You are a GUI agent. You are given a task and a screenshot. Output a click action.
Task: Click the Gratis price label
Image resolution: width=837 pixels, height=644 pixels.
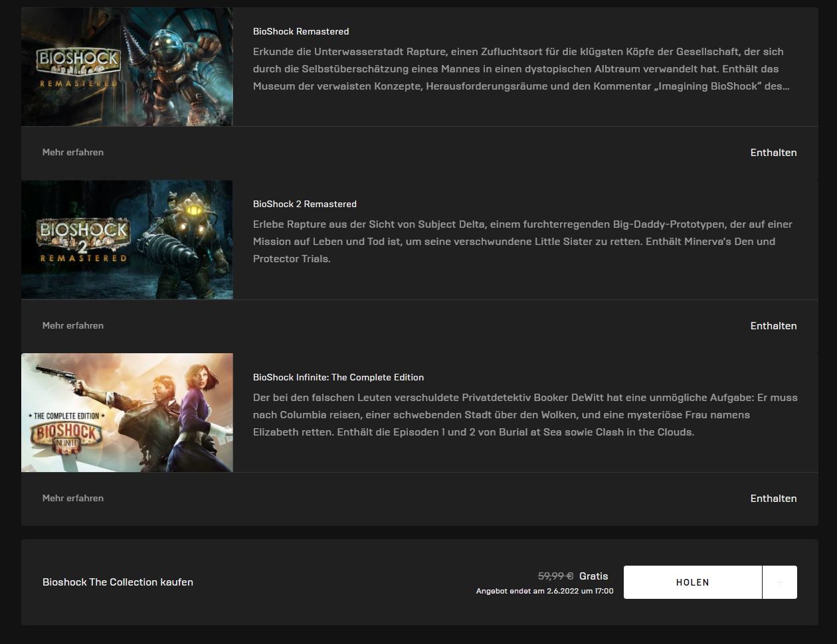[593, 576]
